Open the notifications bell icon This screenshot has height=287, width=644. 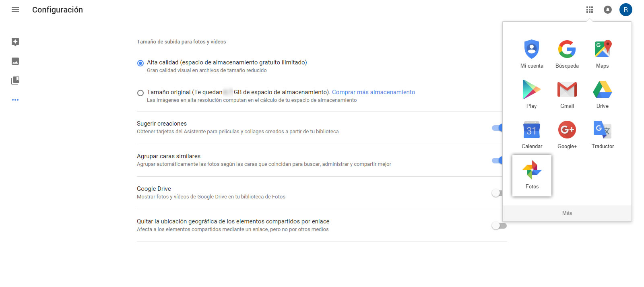pos(608,10)
